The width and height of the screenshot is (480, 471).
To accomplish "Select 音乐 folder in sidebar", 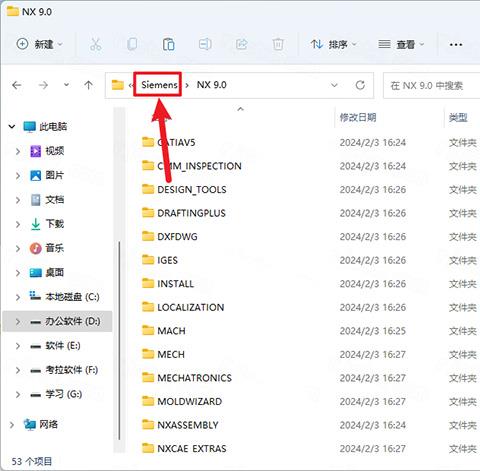I will coord(47,248).
